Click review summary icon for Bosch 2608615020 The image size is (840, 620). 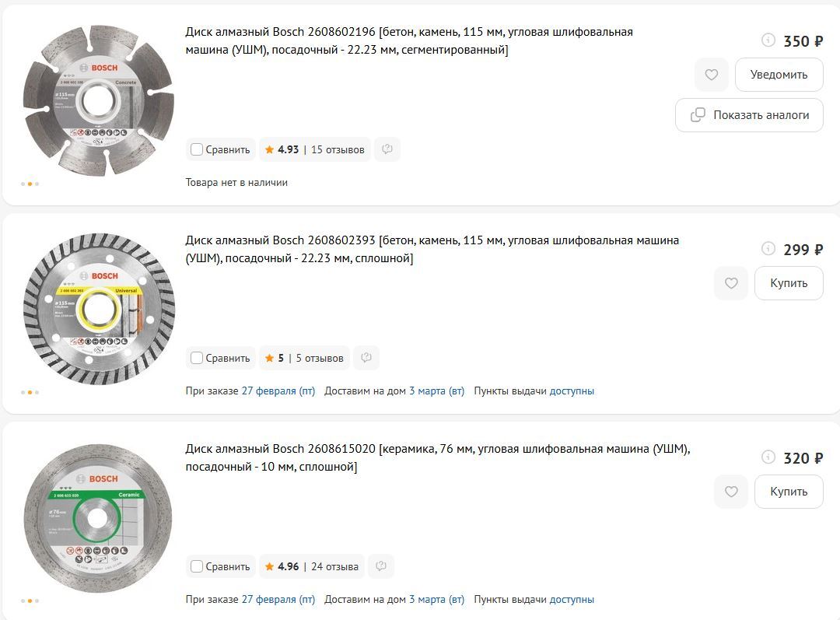(x=381, y=566)
